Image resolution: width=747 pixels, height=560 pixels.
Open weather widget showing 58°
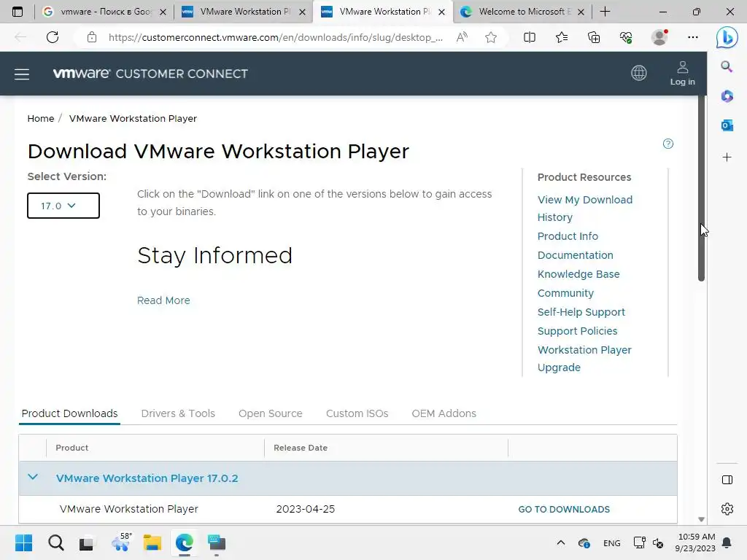[120, 542]
